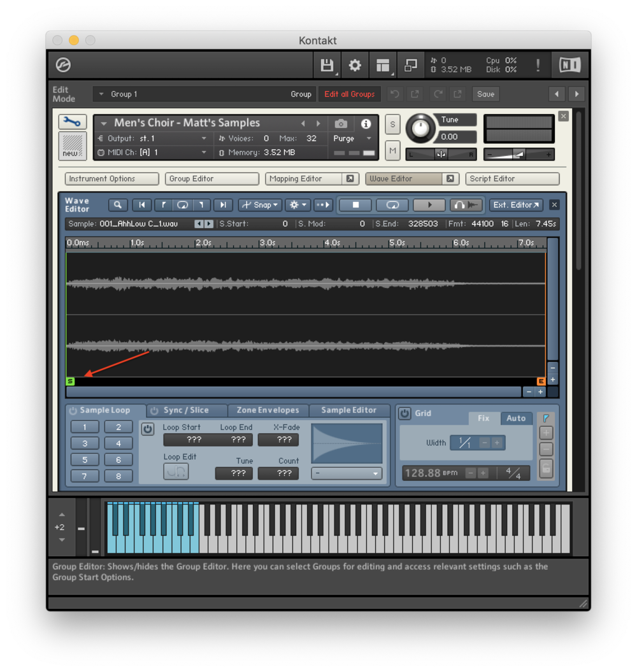This screenshot has height=672, width=637.
Task: Open the Wave Editor gear command menu
Action: (x=298, y=205)
